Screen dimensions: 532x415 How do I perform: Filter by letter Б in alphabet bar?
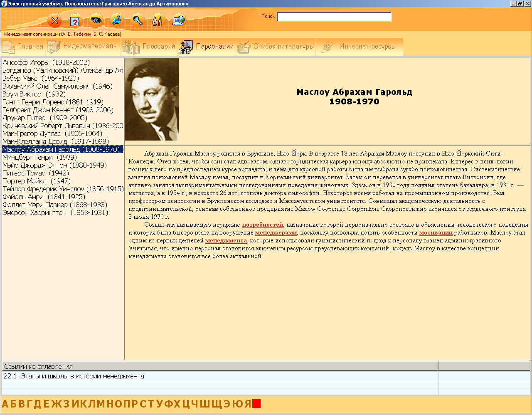click(13, 404)
